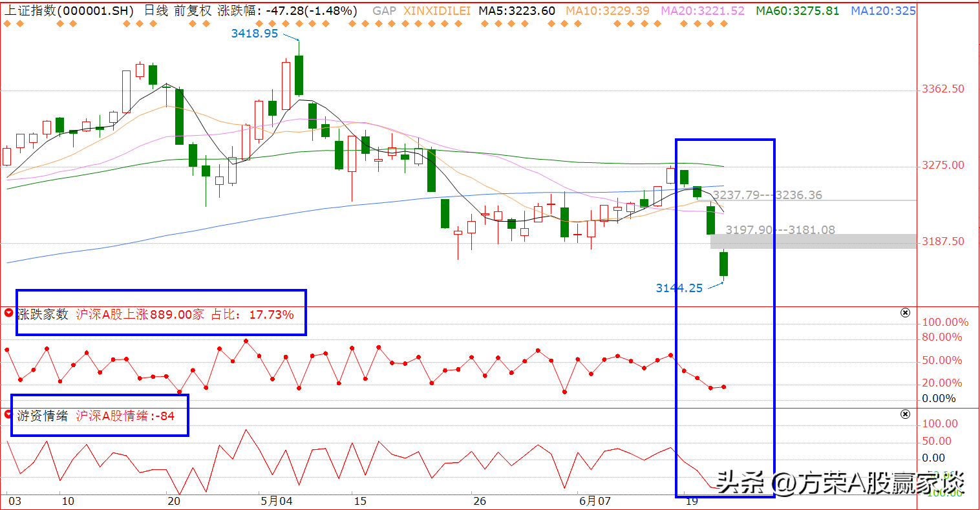Toggle the MA5:3223.60 moving average label

(517, 11)
